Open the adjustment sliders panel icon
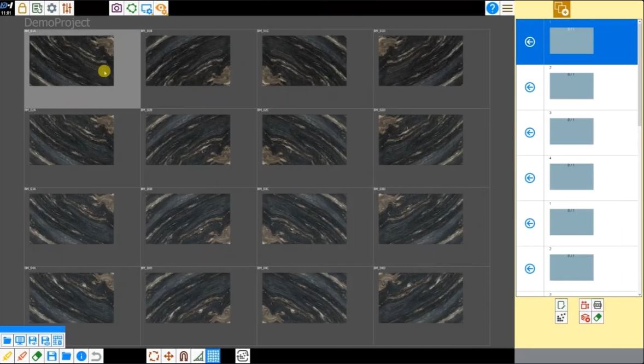The image size is (644, 364). (x=67, y=8)
